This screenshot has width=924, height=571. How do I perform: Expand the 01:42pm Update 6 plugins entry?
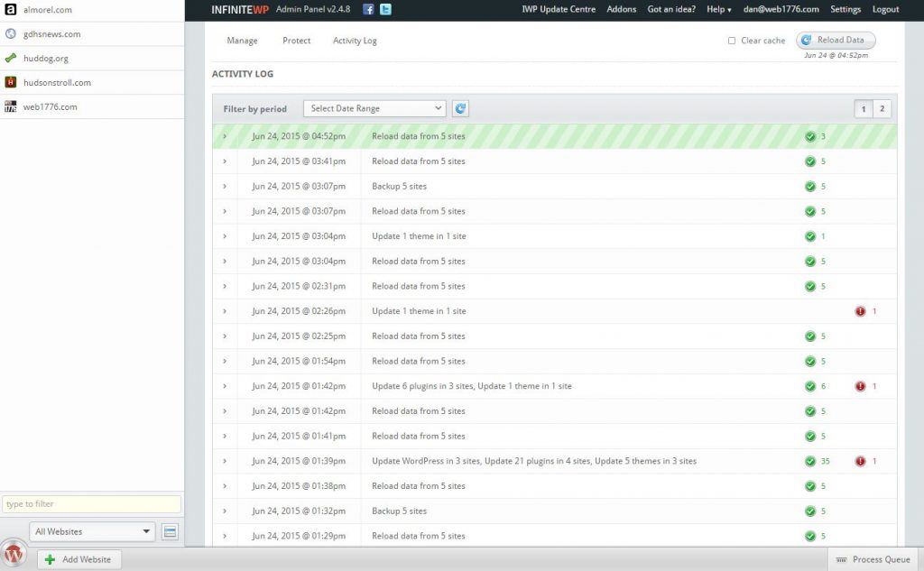(225, 386)
